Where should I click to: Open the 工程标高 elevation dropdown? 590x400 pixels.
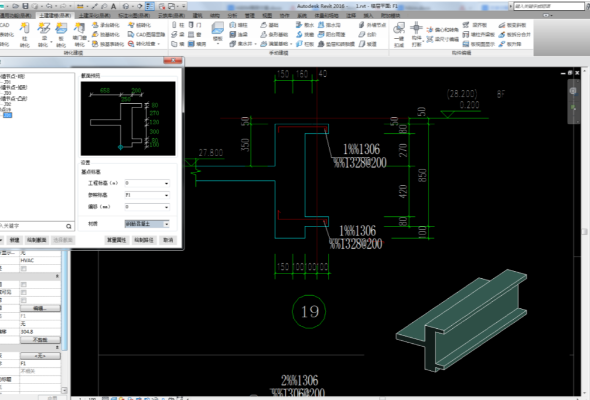[147, 183]
